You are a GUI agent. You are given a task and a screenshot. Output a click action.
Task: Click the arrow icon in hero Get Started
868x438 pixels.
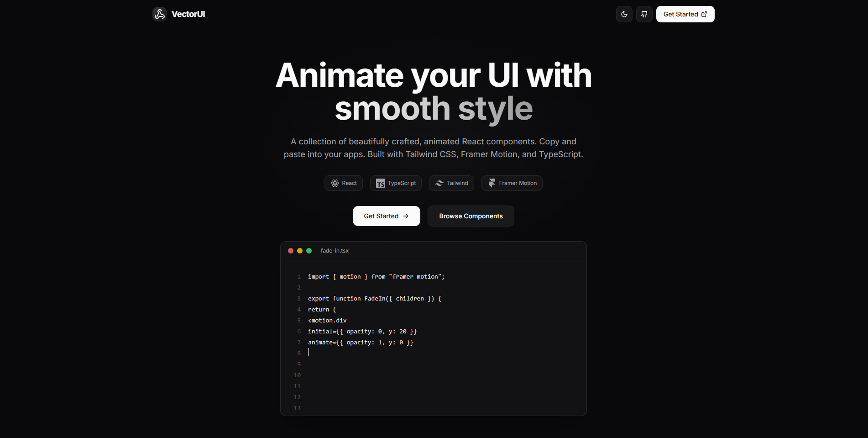[x=406, y=216]
